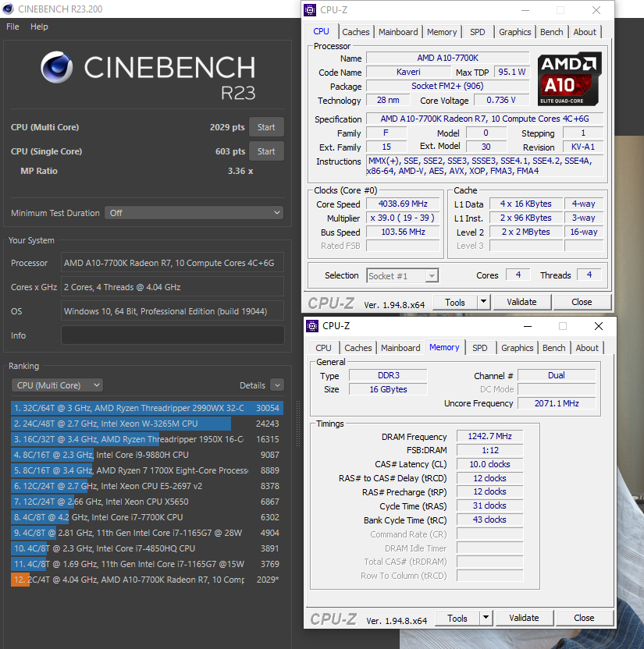The width and height of the screenshot is (644, 649).
Task: Click the AMD A10 processor logo image
Action: click(570, 79)
